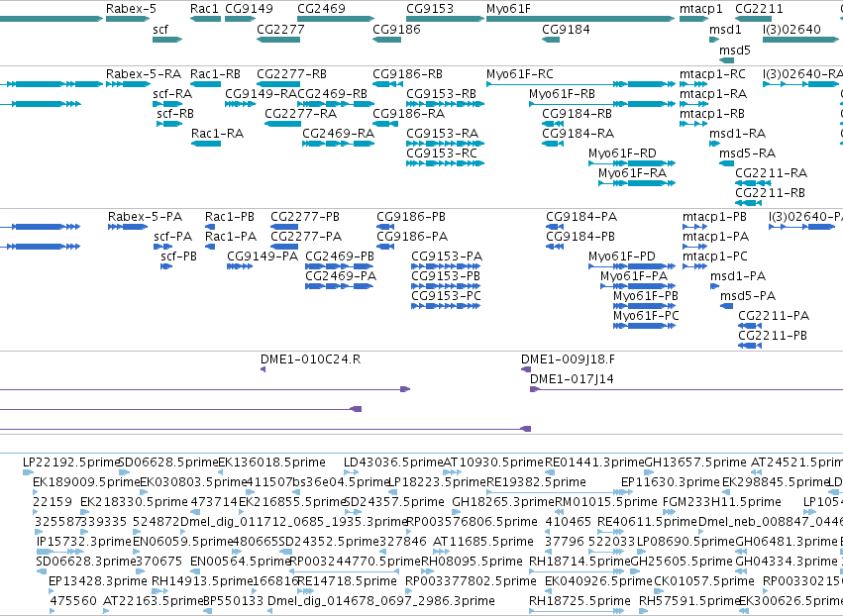This screenshot has width=843, height=616.
Task: Select the msd5 gene label
Action: [735, 50]
